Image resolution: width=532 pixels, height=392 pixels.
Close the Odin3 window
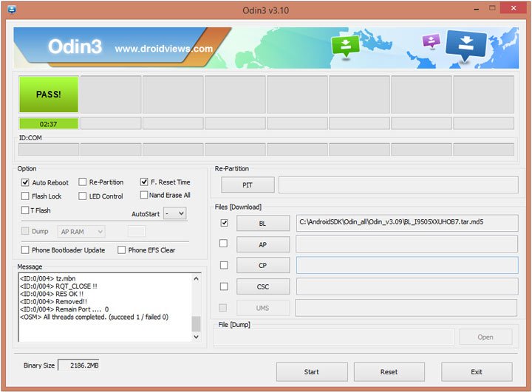[x=514, y=8]
